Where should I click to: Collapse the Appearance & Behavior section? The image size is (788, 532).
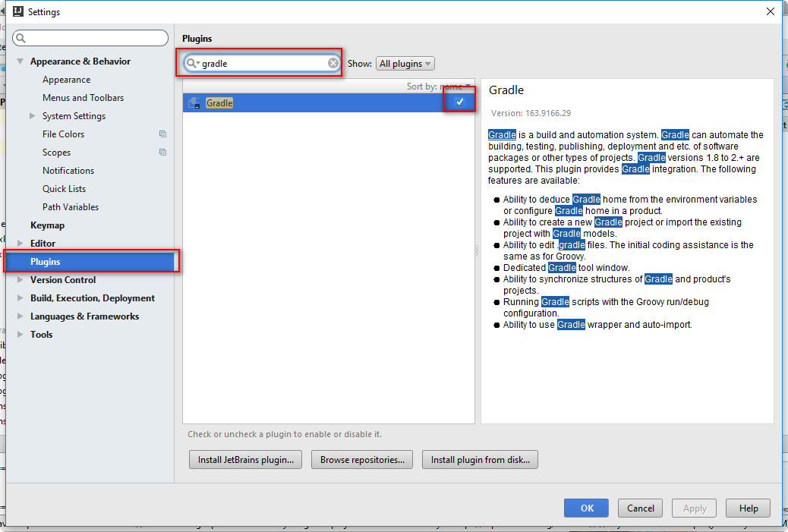19,61
